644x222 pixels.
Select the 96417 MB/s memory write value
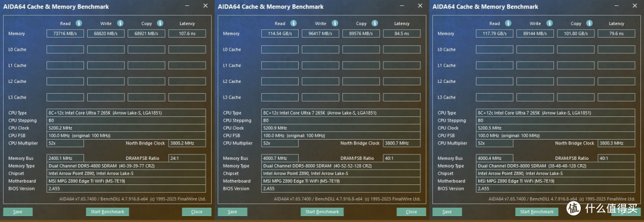(x=320, y=33)
